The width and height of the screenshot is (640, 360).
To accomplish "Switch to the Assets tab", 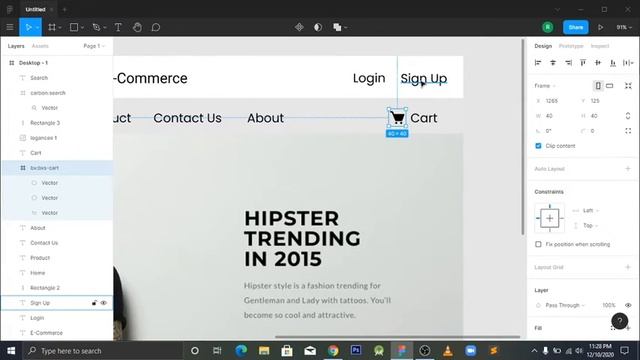I will (x=40, y=46).
